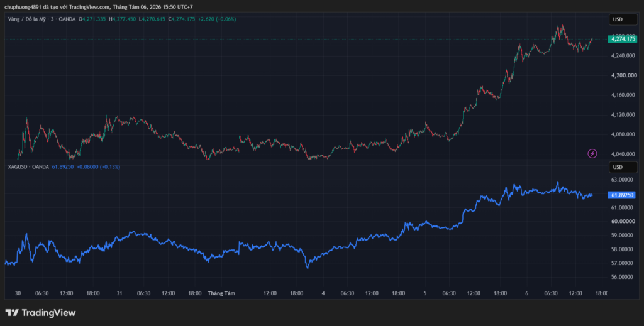644x326 pixels.
Task: Click the date label 5 on the time axis
Action: click(425, 293)
